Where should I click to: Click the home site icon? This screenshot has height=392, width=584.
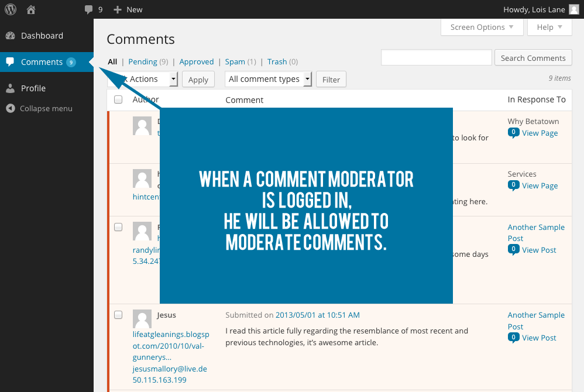coord(31,10)
